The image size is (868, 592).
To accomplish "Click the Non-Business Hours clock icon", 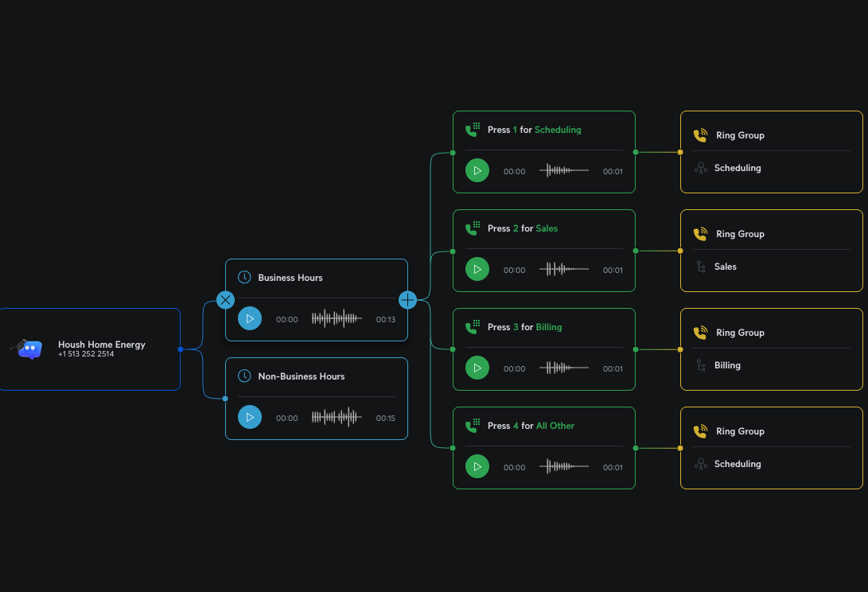I will [x=245, y=376].
